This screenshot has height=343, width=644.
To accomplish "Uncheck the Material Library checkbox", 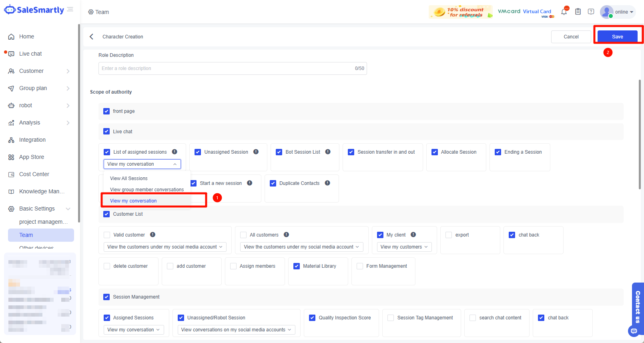I will [x=297, y=266].
